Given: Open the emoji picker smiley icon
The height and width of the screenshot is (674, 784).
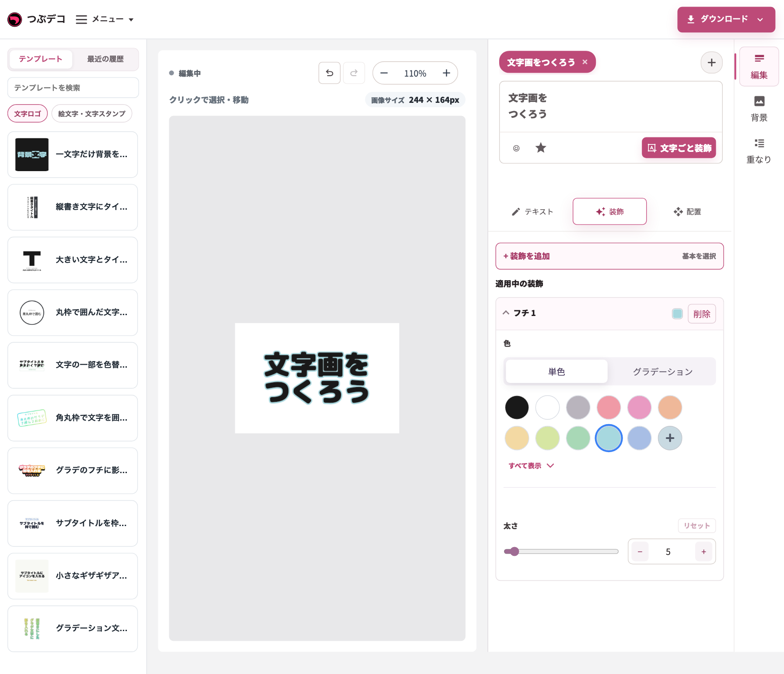Looking at the screenshot, I should (x=516, y=148).
